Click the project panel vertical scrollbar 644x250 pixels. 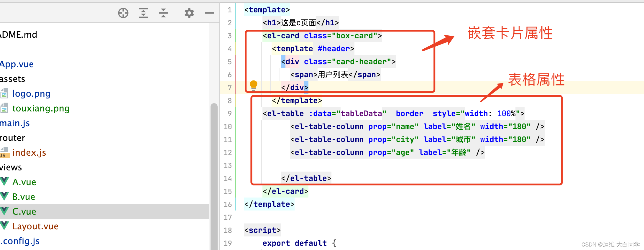click(214, 176)
